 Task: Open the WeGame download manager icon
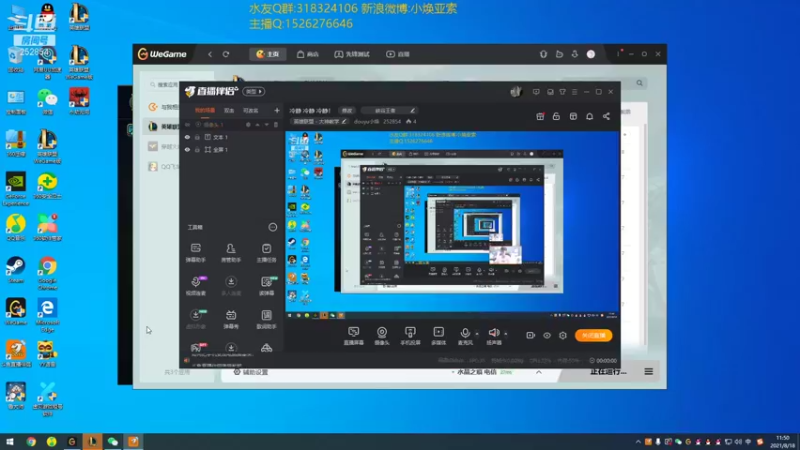574,54
